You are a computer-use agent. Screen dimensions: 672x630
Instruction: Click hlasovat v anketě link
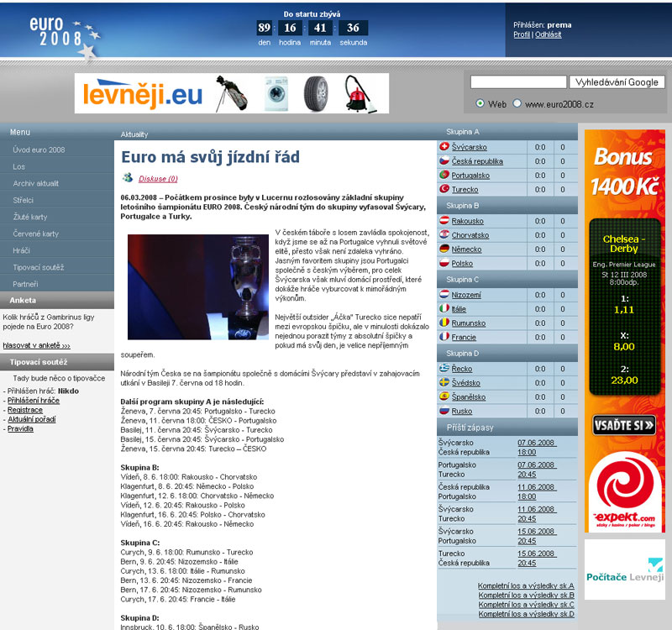tap(36, 345)
